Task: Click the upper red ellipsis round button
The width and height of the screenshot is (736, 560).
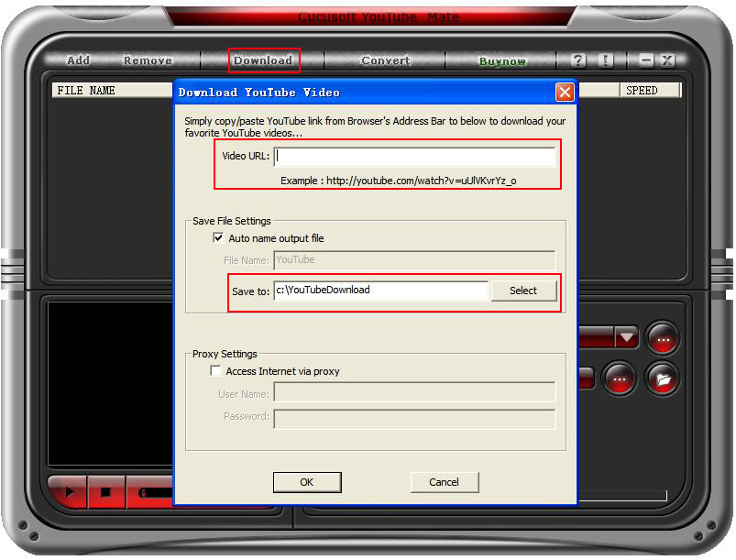Action: coord(662,337)
